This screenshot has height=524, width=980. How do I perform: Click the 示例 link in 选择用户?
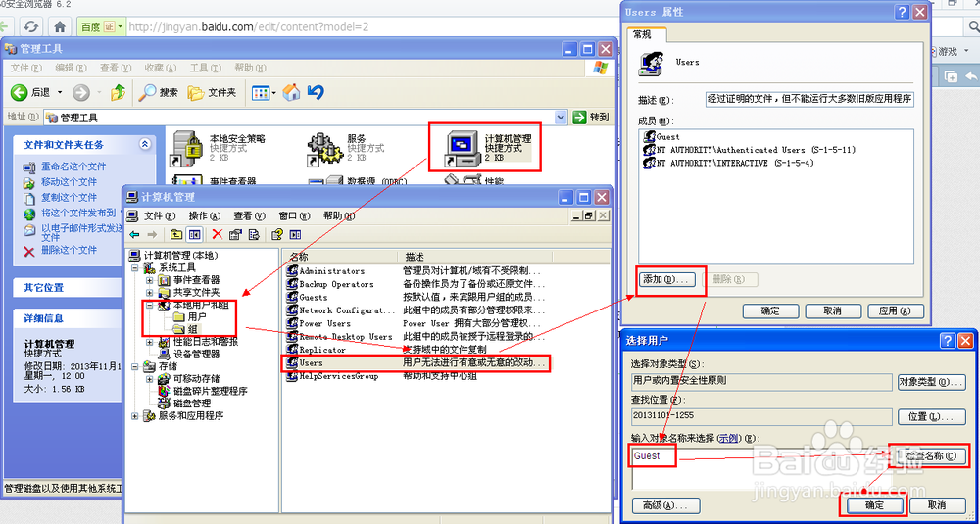728,438
